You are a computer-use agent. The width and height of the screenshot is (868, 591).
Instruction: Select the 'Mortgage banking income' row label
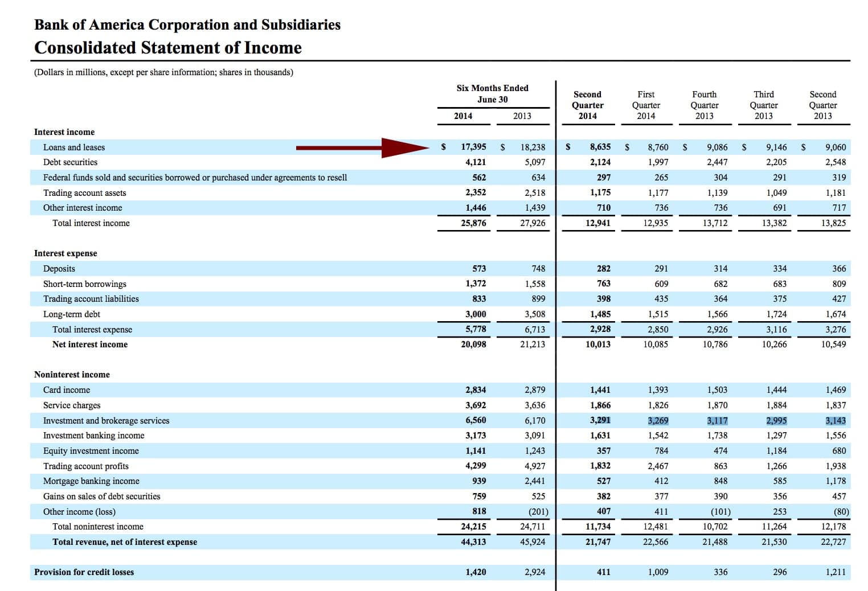(91, 481)
